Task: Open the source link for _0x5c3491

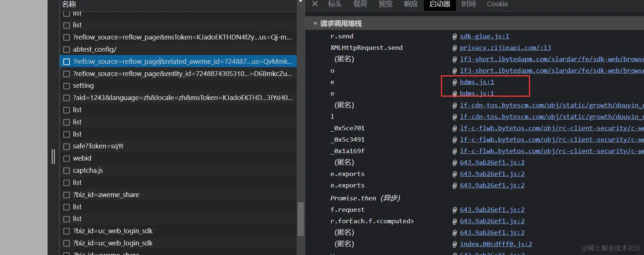Action: tap(552, 139)
